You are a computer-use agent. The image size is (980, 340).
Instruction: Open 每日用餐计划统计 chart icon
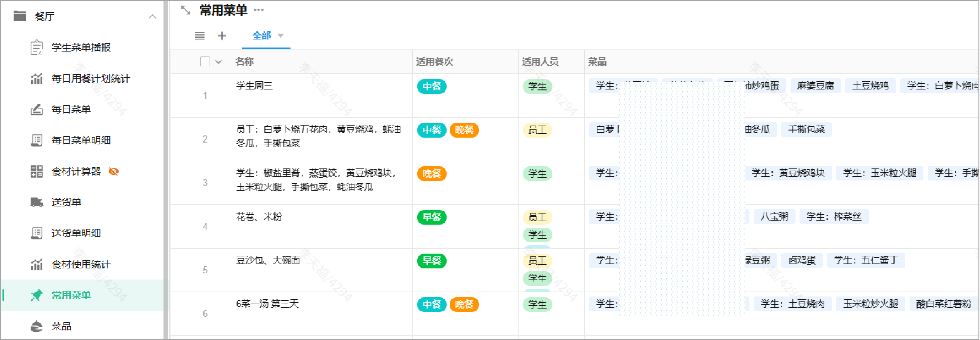[36, 79]
